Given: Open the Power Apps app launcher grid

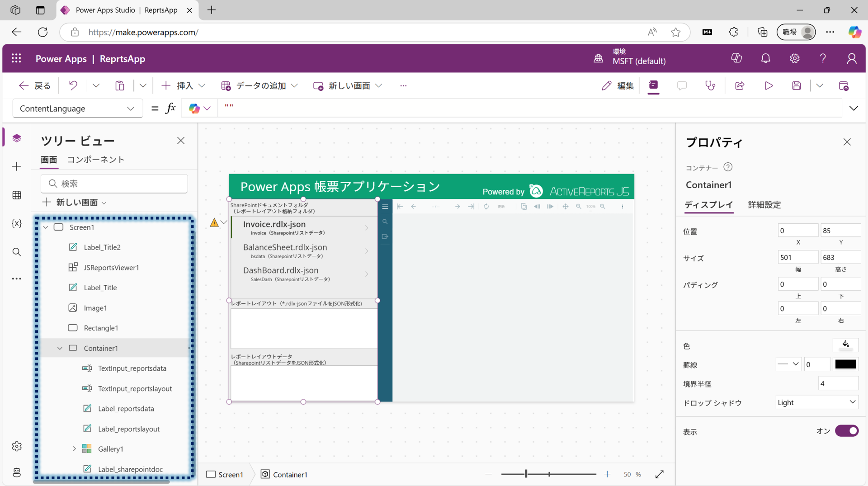Looking at the screenshot, I should pyautogui.click(x=16, y=58).
